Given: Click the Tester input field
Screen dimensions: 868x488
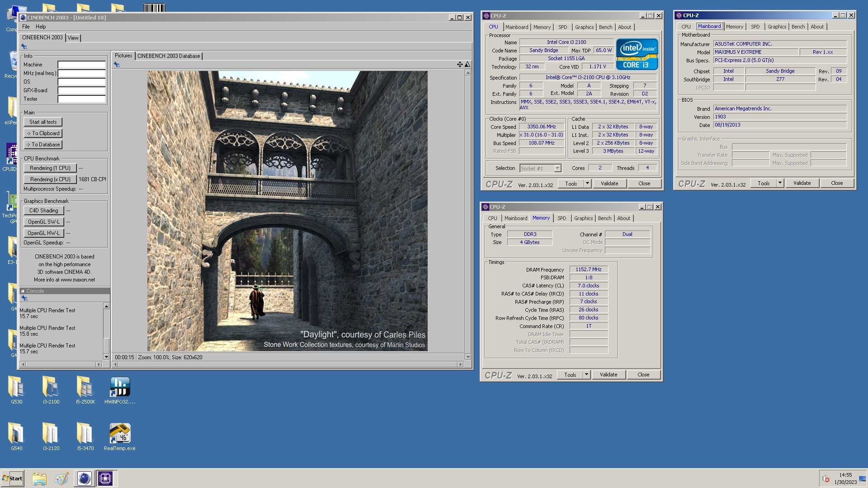Looking at the screenshot, I should [x=81, y=99].
